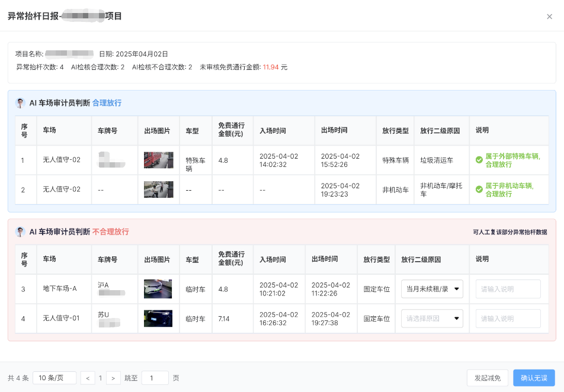
Task: View the exit image for 无人值守-01 row 4
Action: (159, 319)
